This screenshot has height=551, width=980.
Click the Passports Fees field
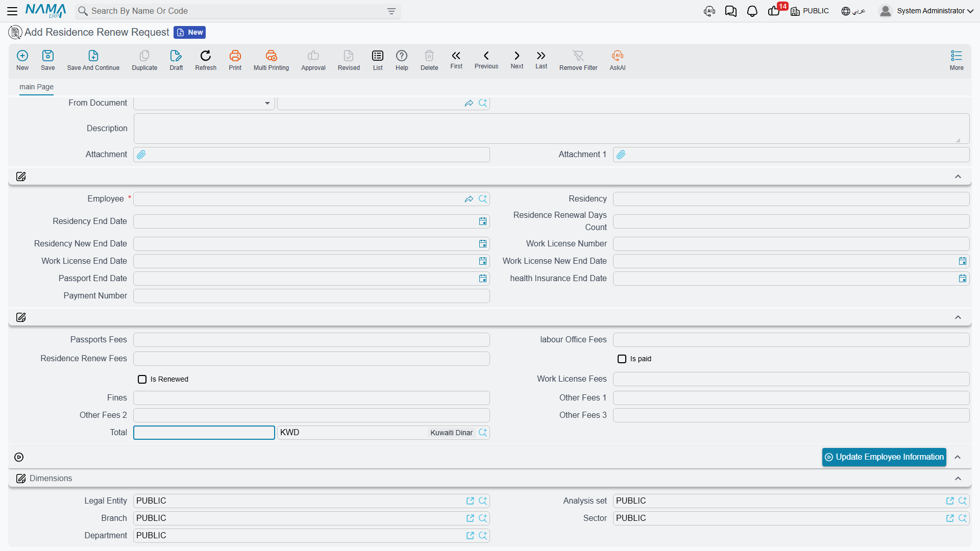click(311, 340)
